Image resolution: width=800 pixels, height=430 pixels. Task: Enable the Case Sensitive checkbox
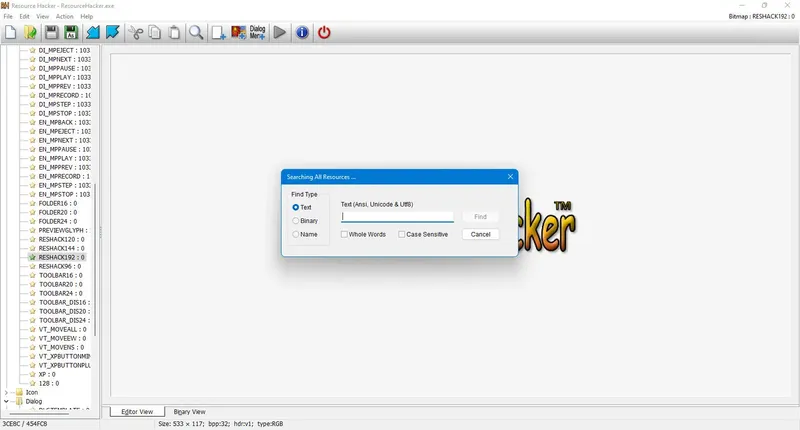click(402, 235)
